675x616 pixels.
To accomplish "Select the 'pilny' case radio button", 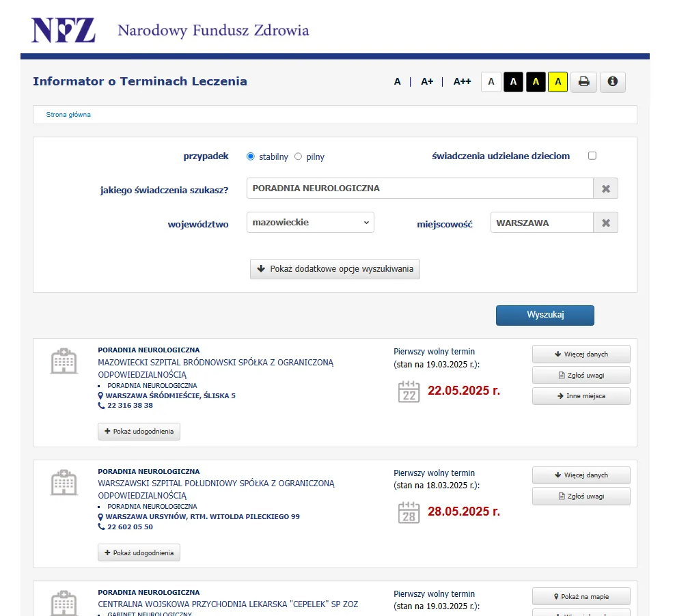I will [298, 156].
